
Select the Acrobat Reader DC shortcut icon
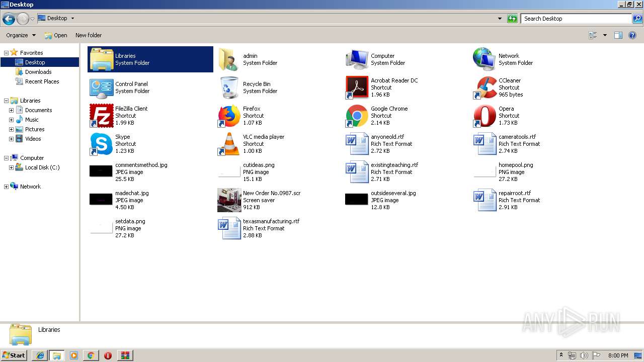(357, 87)
